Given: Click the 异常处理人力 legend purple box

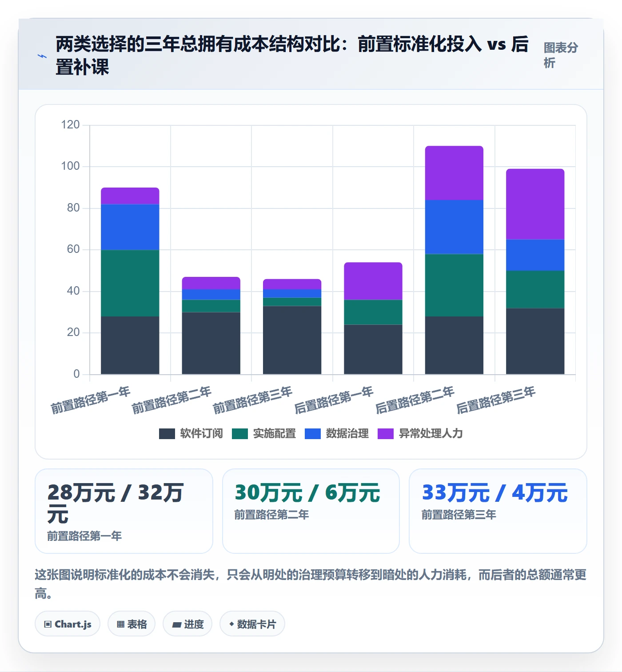Looking at the screenshot, I should pos(386,434).
